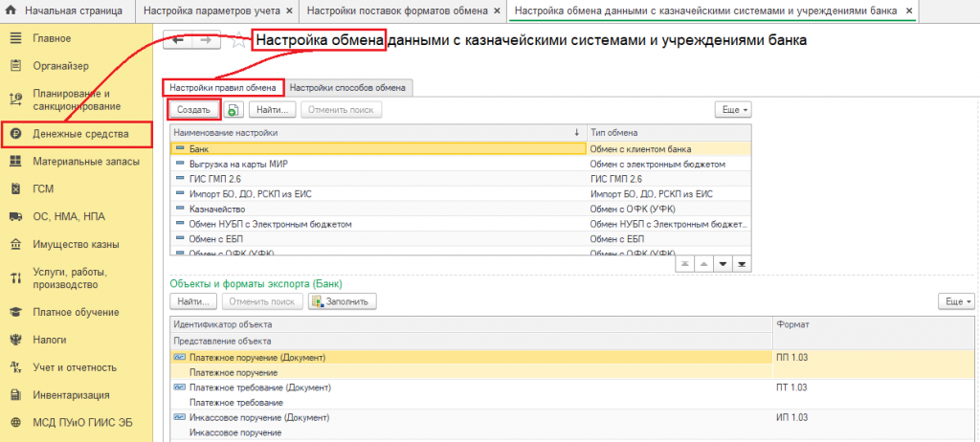Open ОС, НМА, НПА truck icon
980x442 pixels.
point(16,216)
